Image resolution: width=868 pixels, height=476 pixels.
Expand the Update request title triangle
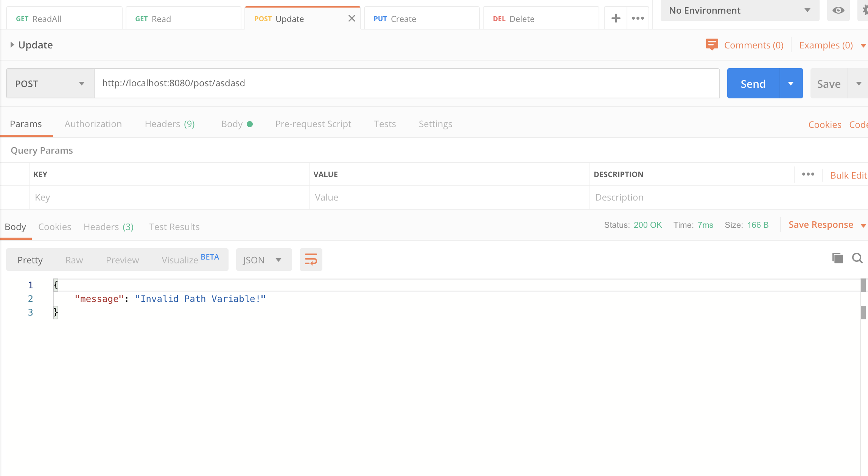coord(12,45)
